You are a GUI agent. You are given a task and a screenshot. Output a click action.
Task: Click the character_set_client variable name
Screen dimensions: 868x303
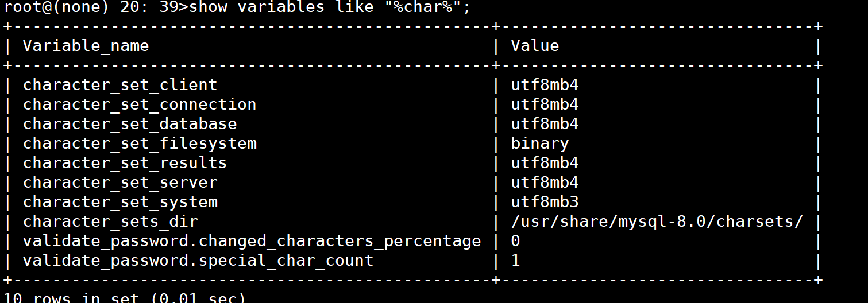[120, 85]
